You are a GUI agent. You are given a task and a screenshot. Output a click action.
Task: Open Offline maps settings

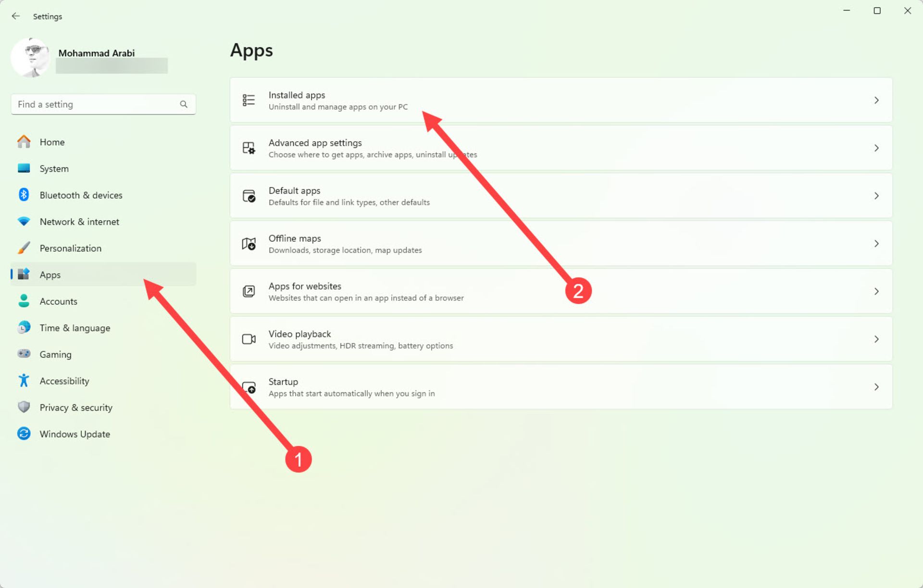click(x=562, y=243)
